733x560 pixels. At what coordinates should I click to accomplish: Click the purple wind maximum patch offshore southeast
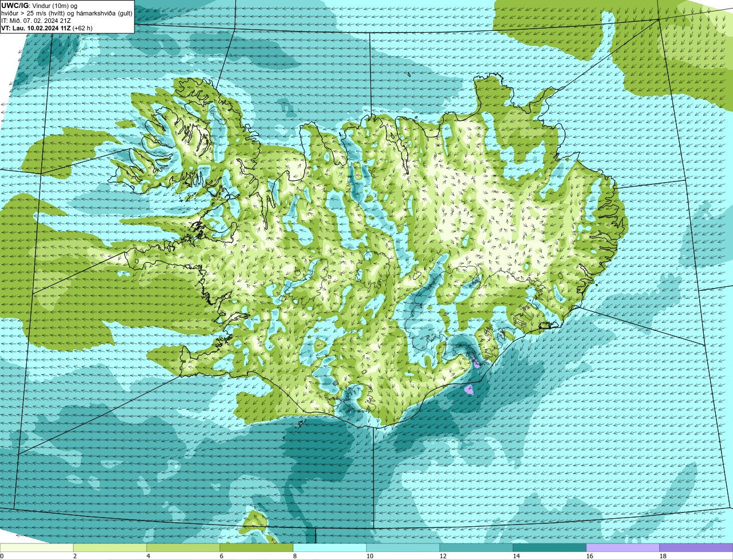(468, 390)
